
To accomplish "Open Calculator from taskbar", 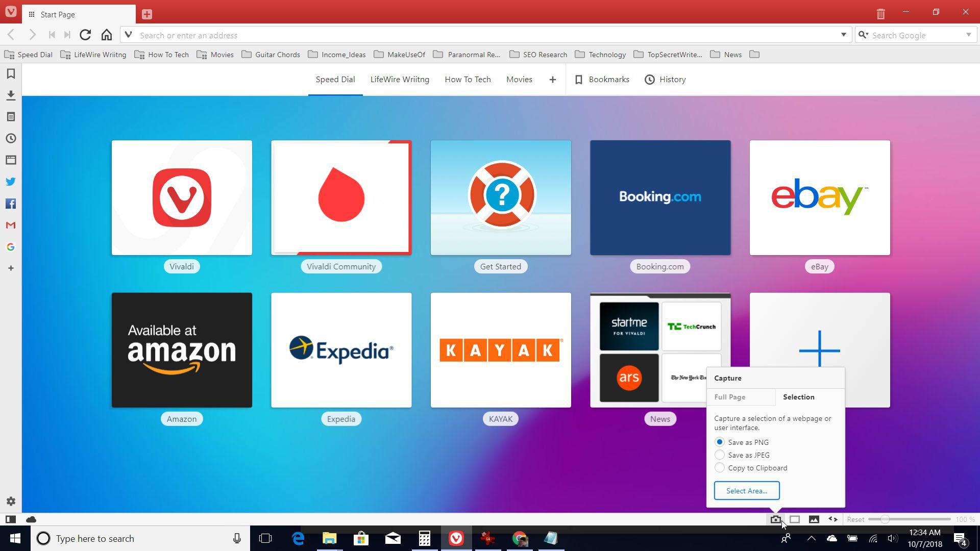I will coord(424,538).
